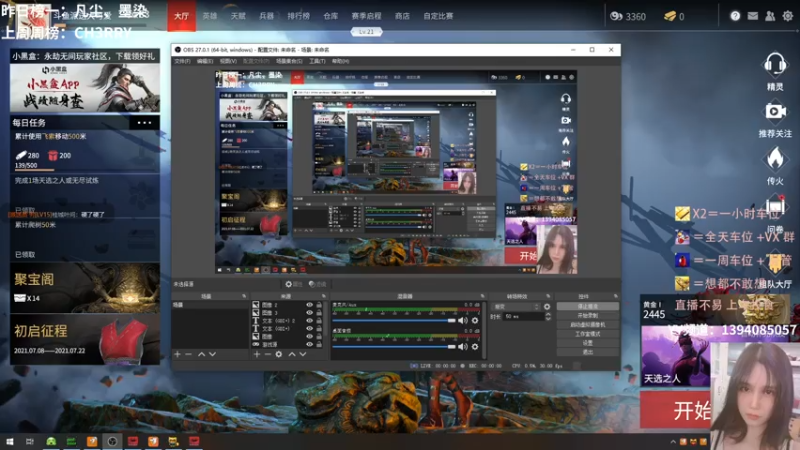The width and height of the screenshot is (800, 450).
Task: Click the OBS add source plus icon
Action: click(x=257, y=354)
